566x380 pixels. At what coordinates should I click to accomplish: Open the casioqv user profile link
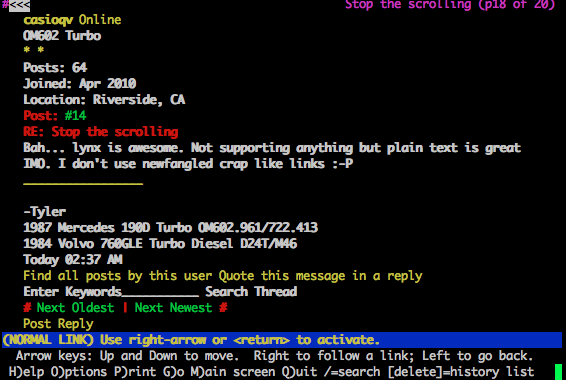pos(48,20)
